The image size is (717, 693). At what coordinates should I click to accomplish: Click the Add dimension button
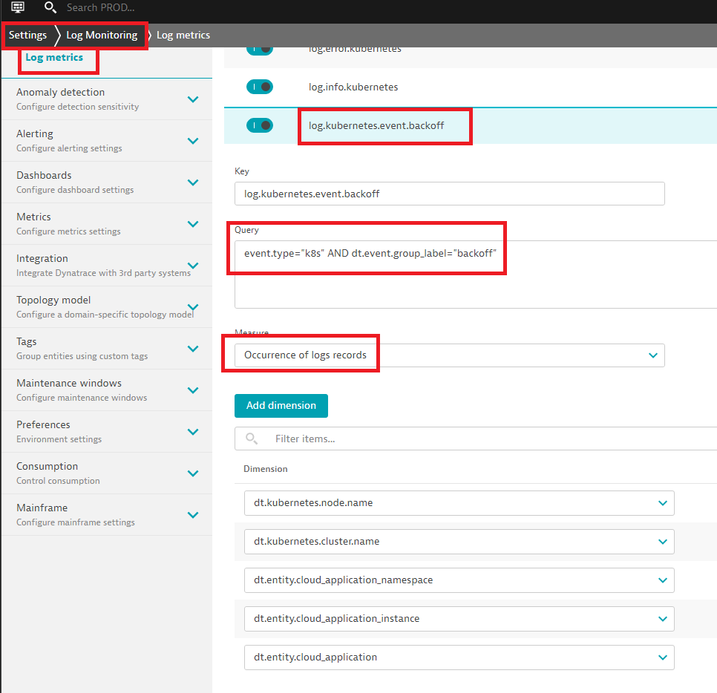(x=281, y=406)
